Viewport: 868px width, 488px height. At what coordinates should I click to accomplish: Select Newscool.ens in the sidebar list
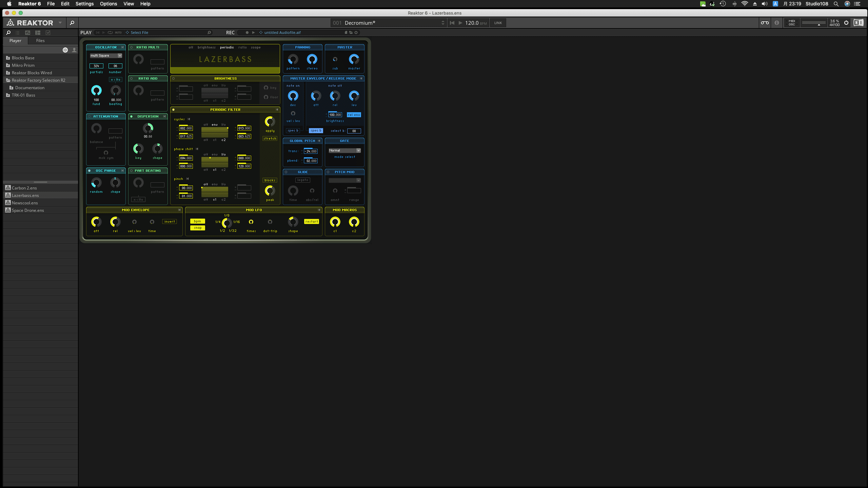(25, 203)
